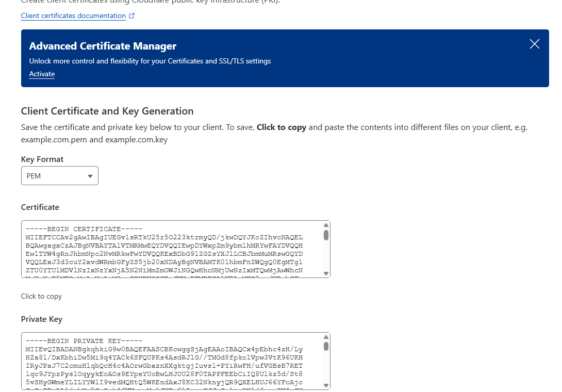Click the Certificate box scroll up arrow
The height and width of the screenshot is (392, 562).
click(326, 225)
